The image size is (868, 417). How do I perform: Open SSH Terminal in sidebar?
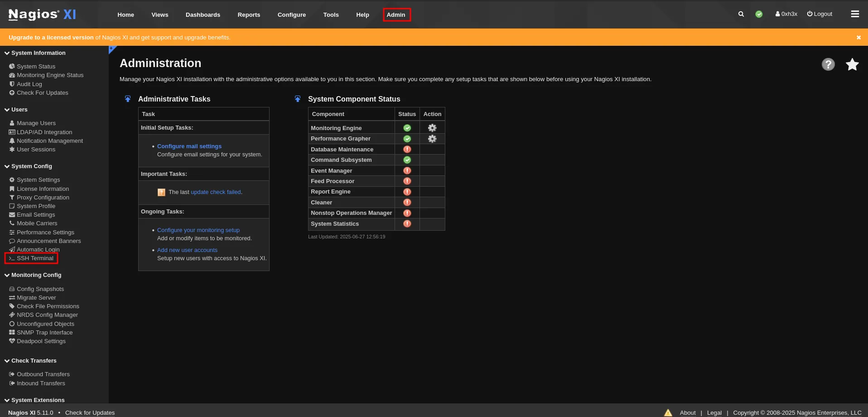click(x=31, y=258)
